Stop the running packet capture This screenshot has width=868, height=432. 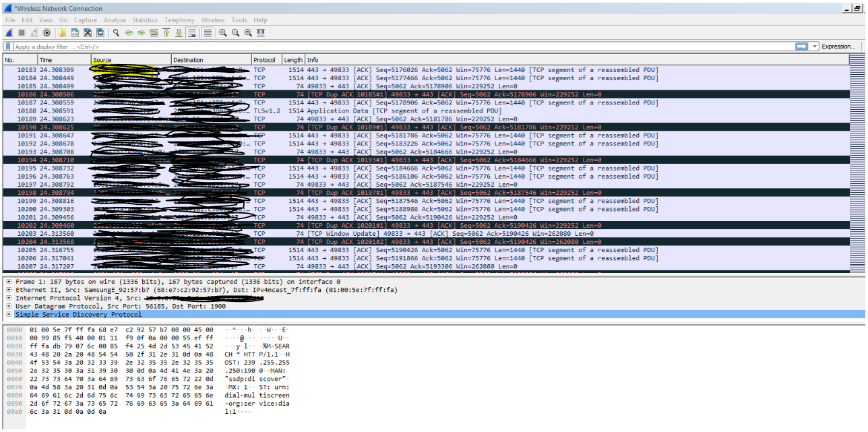pyautogui.click(x=22, y=32)
